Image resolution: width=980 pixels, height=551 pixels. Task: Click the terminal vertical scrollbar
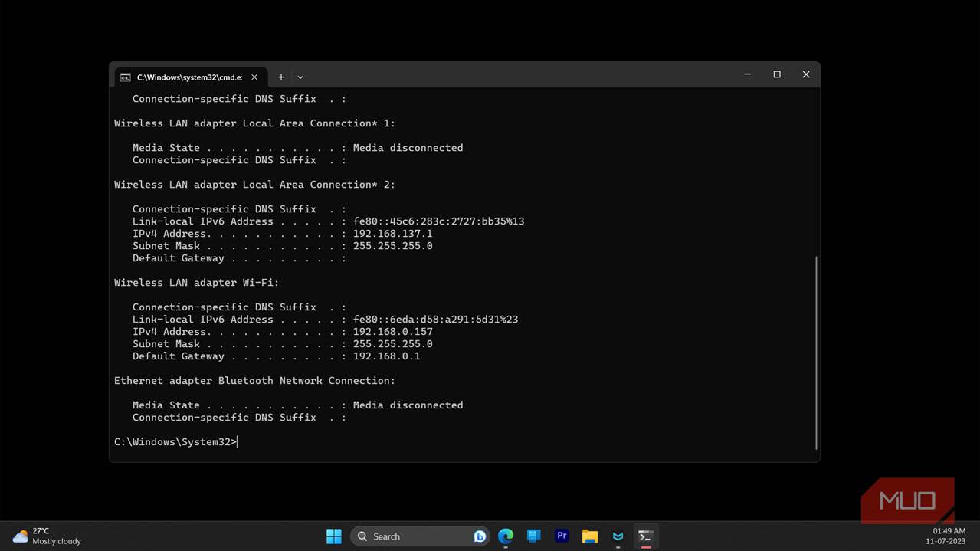tap(816, 353)
